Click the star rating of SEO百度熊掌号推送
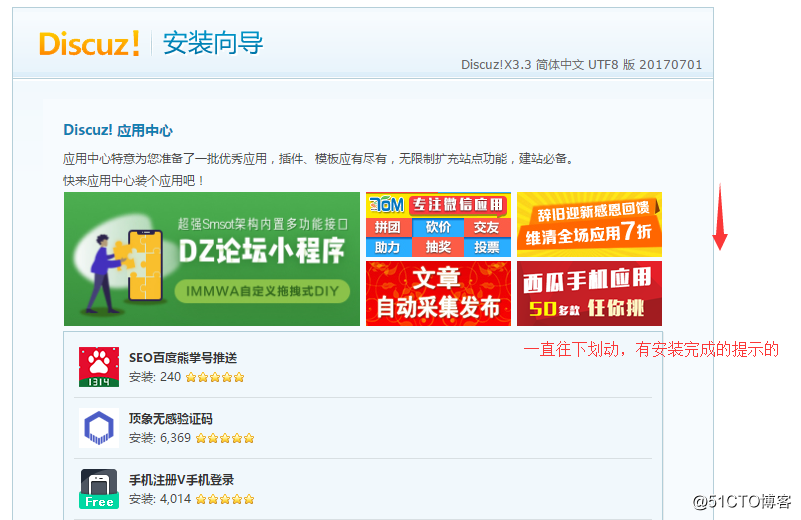The width and height of the screenshot is (801, 520). (215, 377)
